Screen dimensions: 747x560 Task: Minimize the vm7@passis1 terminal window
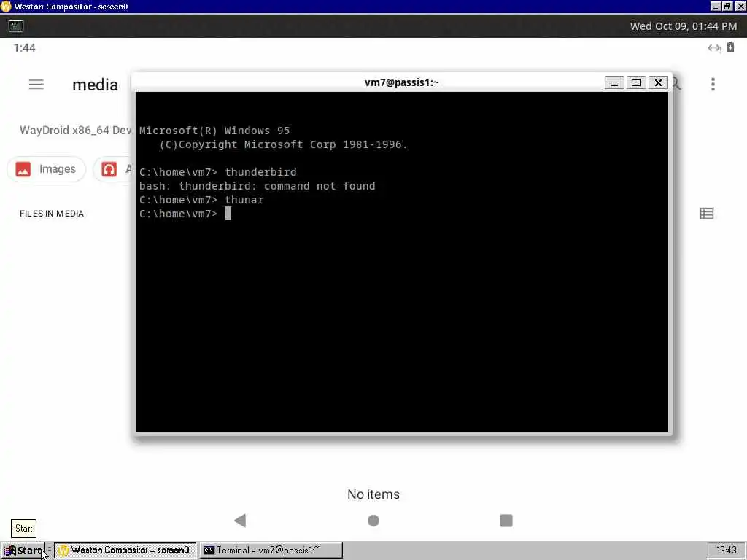(x=614, y=82)
